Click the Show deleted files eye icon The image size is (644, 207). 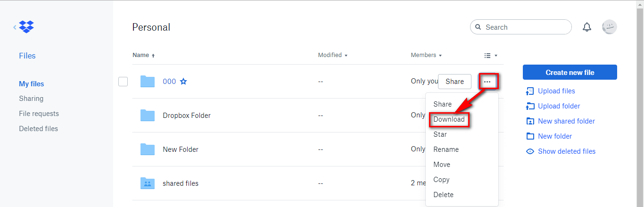tap(530, 151)
